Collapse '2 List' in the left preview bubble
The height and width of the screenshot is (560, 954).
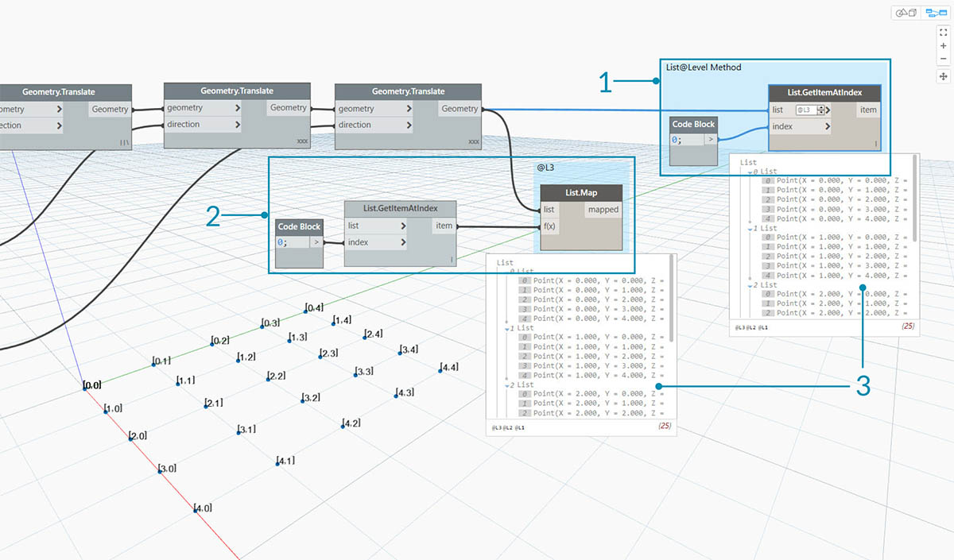pyautogui.click(x=509, y=385)
